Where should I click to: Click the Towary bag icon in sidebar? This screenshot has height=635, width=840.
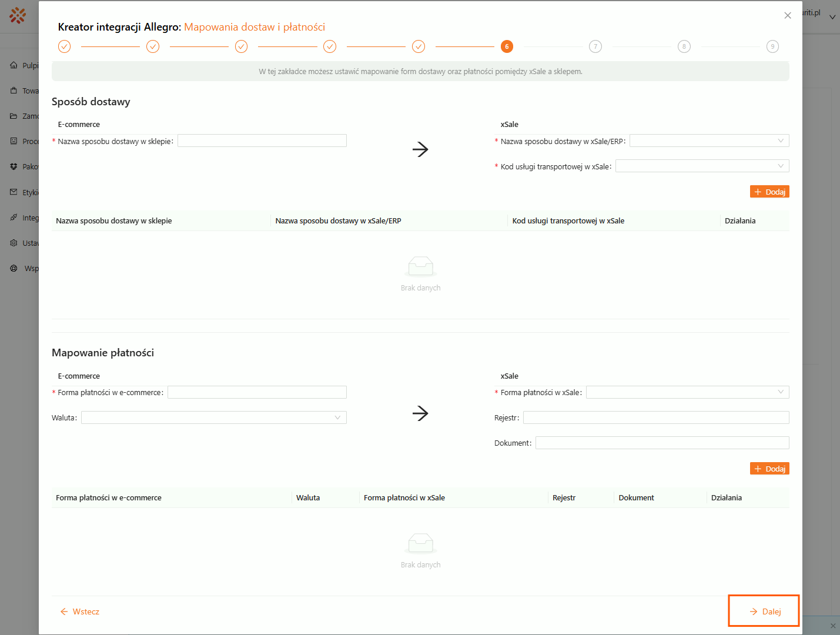[14, 91]
